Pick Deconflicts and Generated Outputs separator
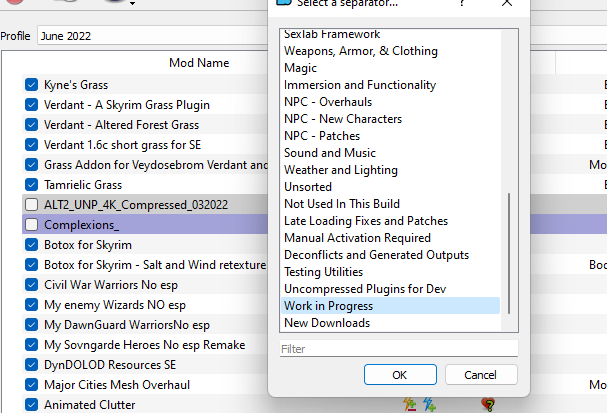 click(x=376, y=255)
